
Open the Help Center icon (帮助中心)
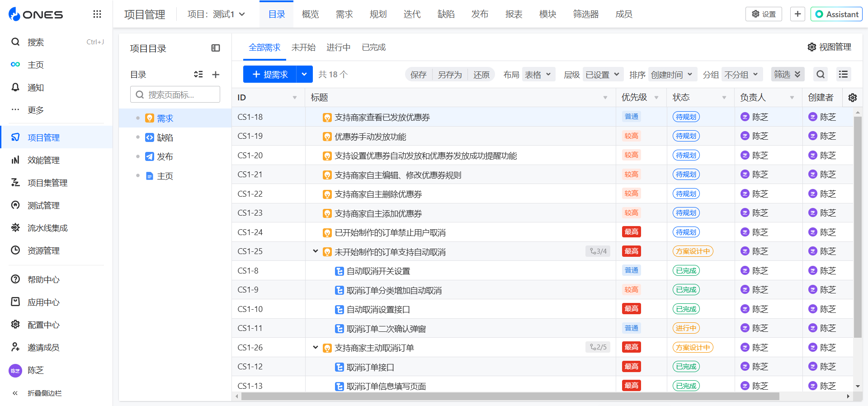(x=15, y=279)
